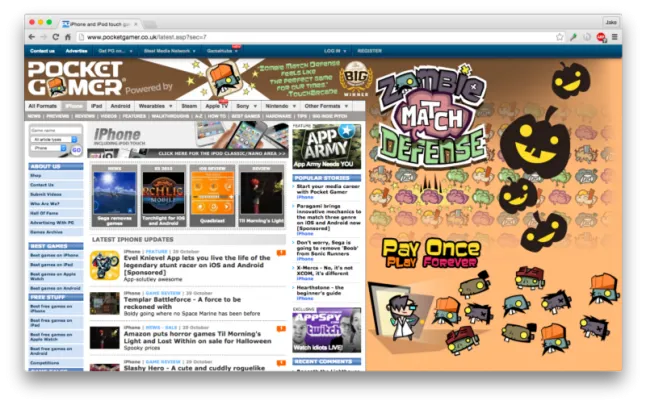Expand the Steel Media Network menu

pos(169,51)
